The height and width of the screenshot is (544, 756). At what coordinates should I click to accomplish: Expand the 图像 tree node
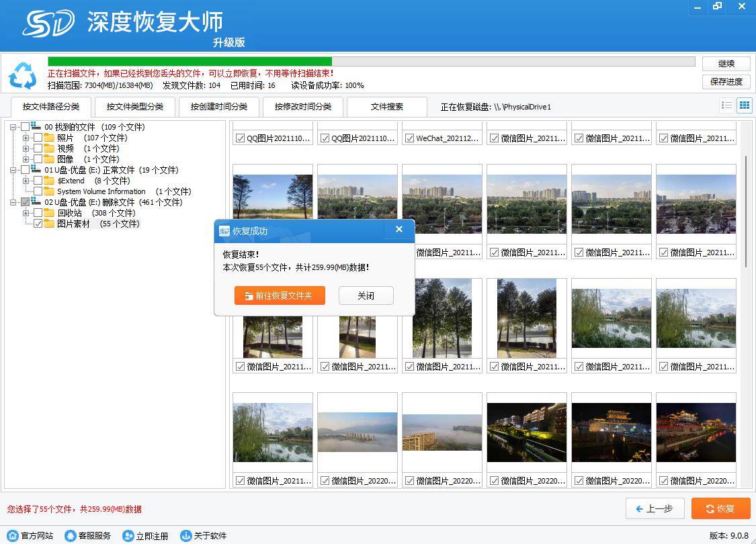[26, 159]
